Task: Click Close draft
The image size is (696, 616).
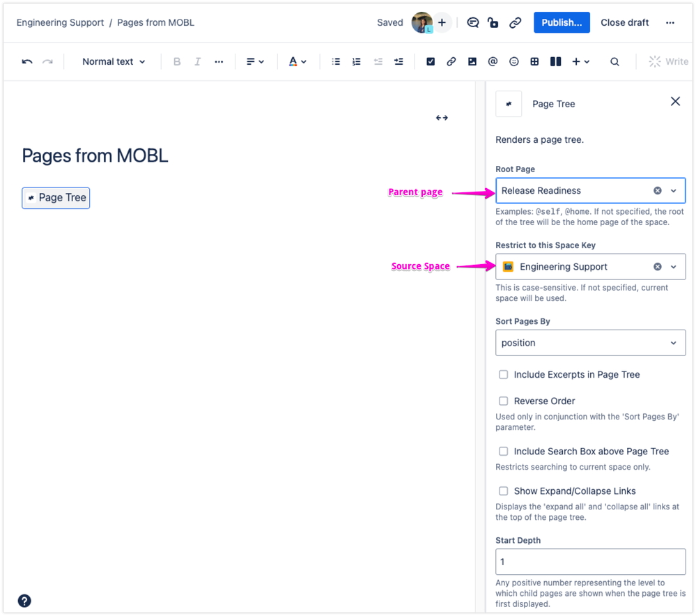Action: pos(624,22)
